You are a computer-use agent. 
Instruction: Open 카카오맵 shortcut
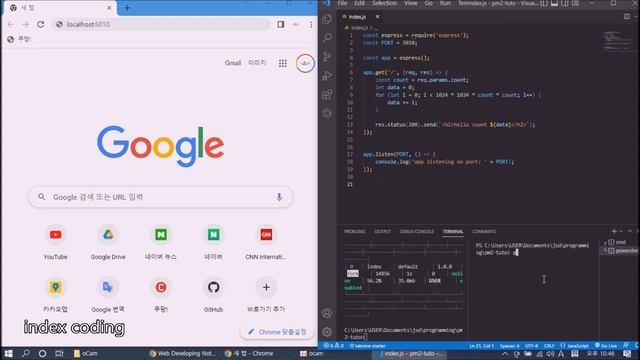56,295
